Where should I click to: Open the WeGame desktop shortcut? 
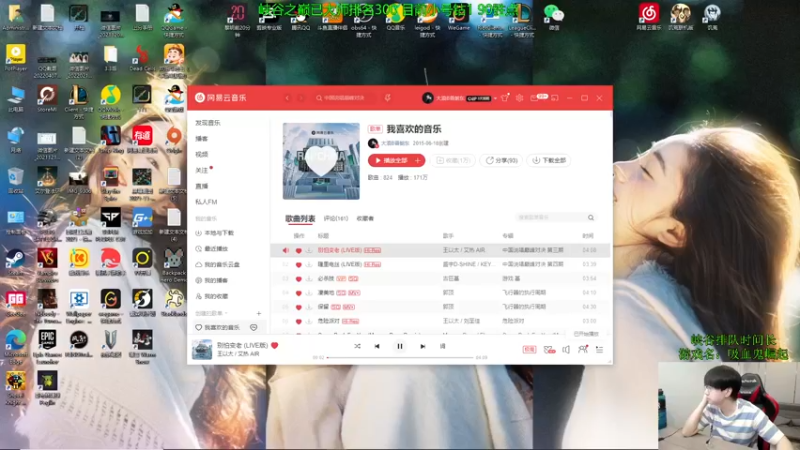(458, 18)
